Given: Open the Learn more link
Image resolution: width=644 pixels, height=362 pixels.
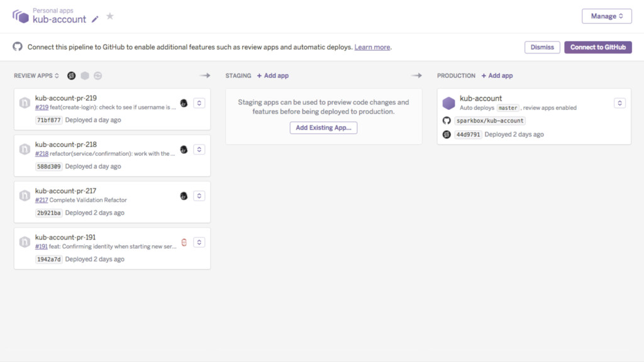Looking at the screenshot, I should [372, 47].
